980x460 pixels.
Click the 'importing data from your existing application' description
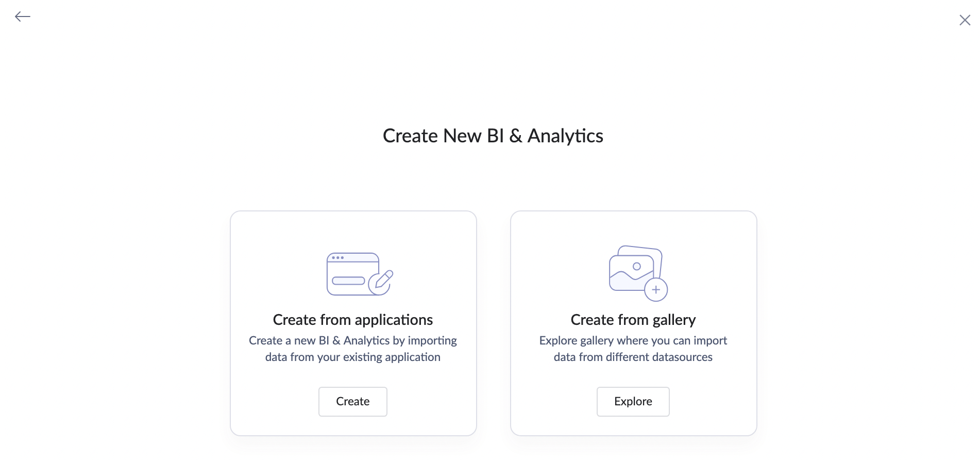353,349
